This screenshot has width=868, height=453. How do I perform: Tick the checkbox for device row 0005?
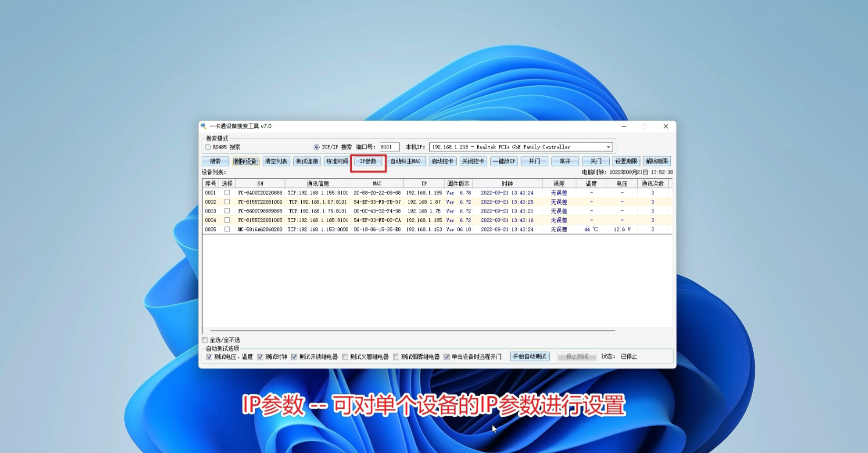pos(227,229)
